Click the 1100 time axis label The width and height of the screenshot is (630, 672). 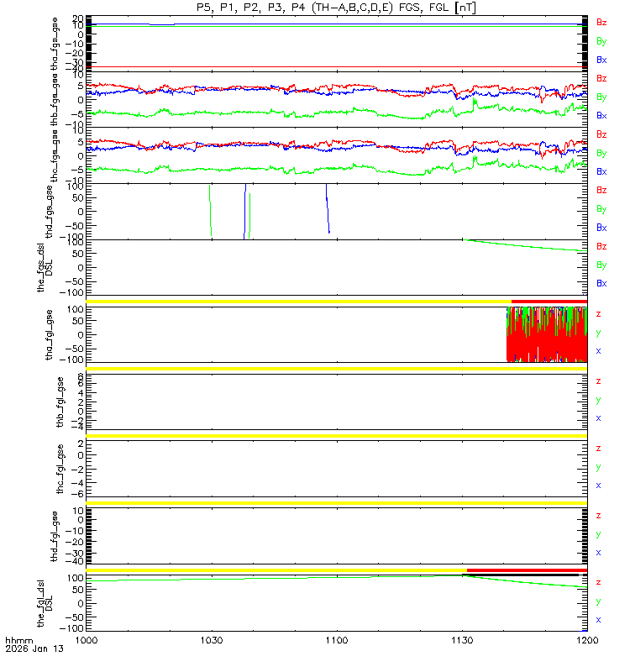coord(337,640)
